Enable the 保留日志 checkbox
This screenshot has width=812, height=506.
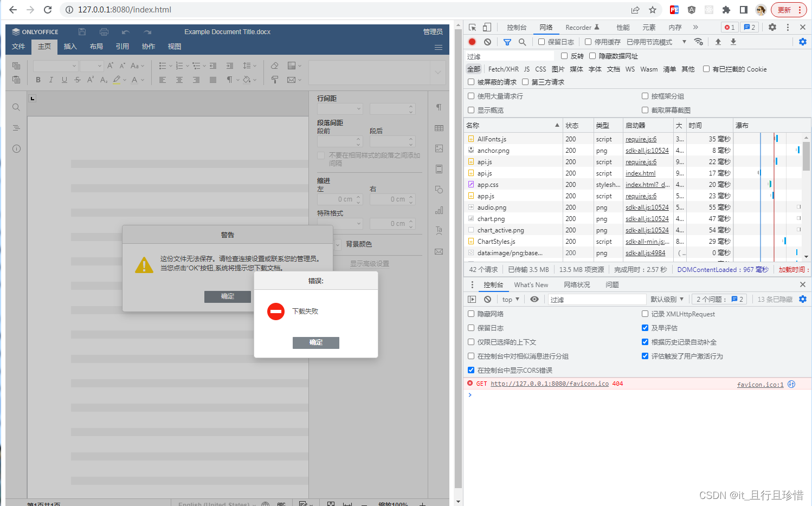tap(542, 41)
